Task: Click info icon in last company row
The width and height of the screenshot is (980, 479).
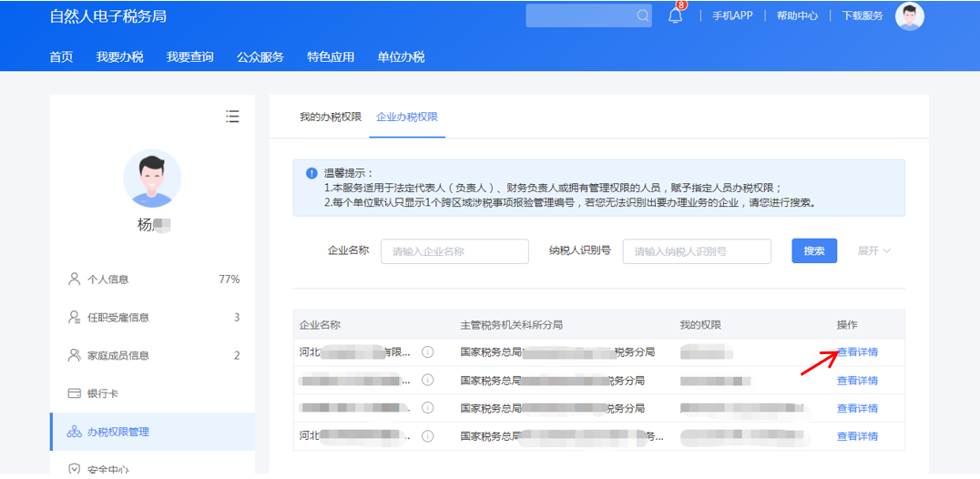Action: pos(427,436)
